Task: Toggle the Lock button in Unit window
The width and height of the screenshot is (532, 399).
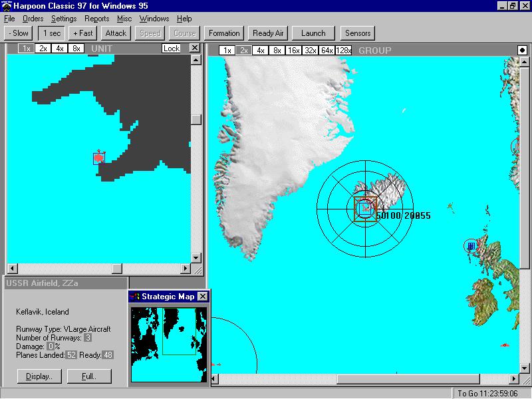Action: (171, 49)
